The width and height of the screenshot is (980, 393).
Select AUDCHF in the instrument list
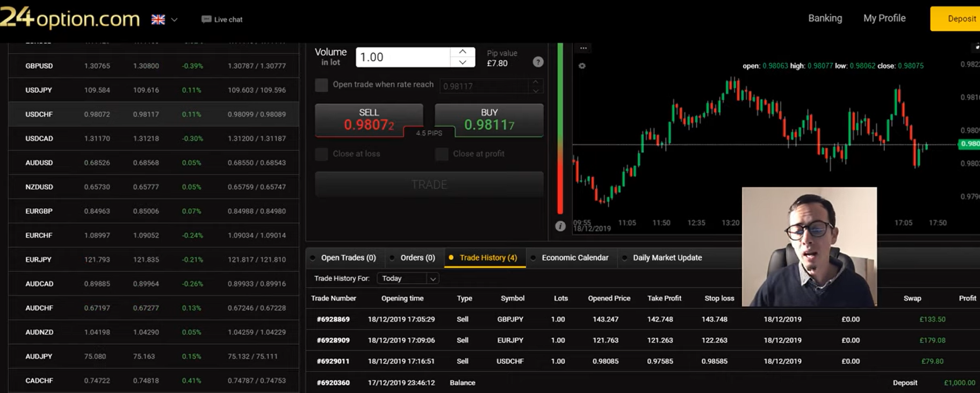154,308
